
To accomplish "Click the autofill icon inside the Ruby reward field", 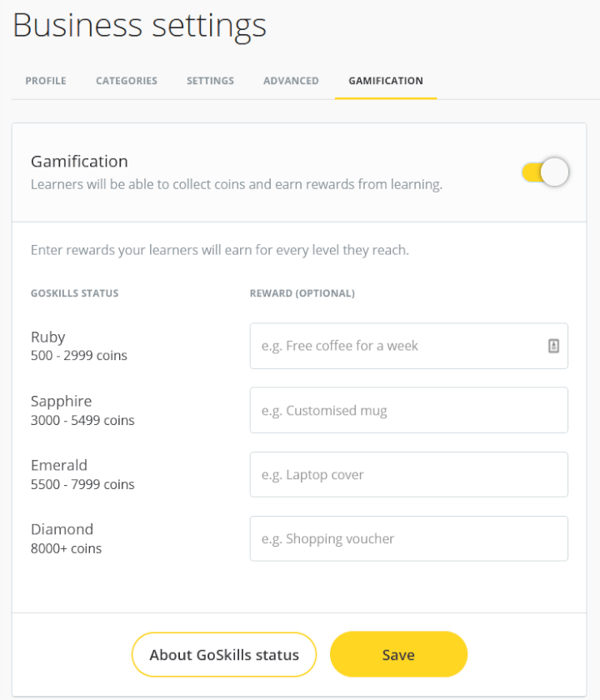I will (553, 344).
